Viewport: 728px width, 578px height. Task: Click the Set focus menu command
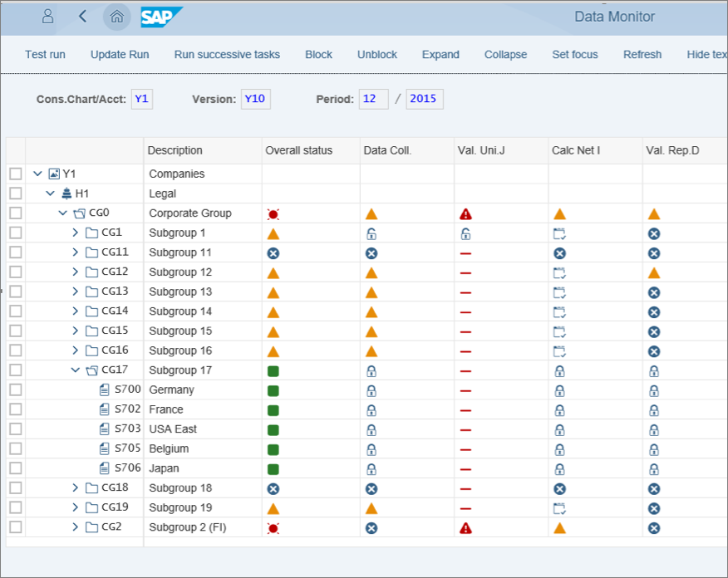pos(575,54)
